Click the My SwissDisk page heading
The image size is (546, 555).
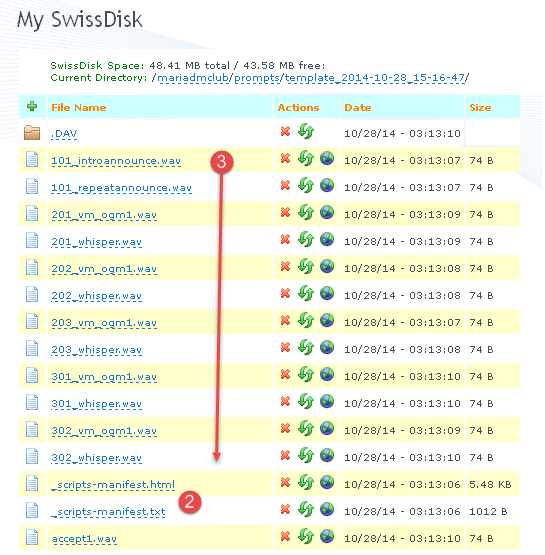(x=80, y=20)
